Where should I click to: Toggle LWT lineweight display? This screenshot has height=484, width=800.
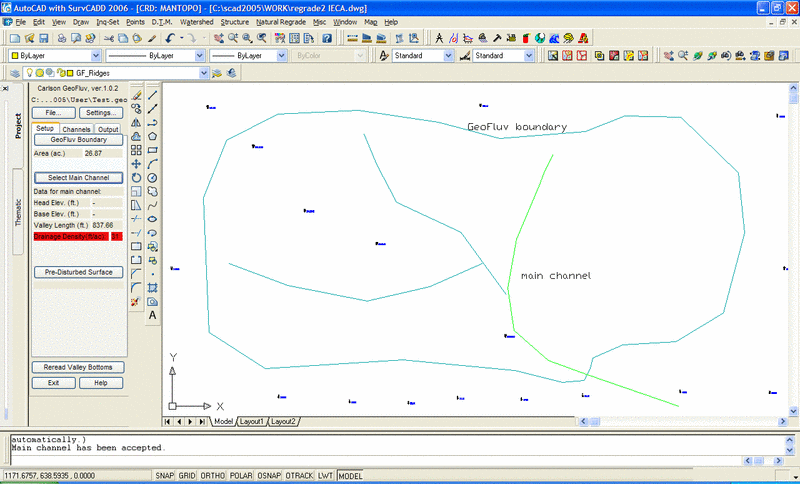pos(326,475)
